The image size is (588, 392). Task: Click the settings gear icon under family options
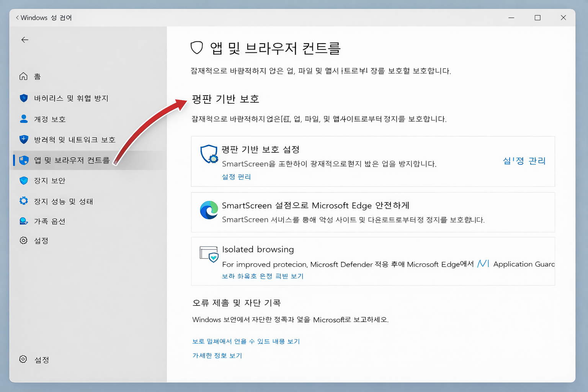[24, 240]
